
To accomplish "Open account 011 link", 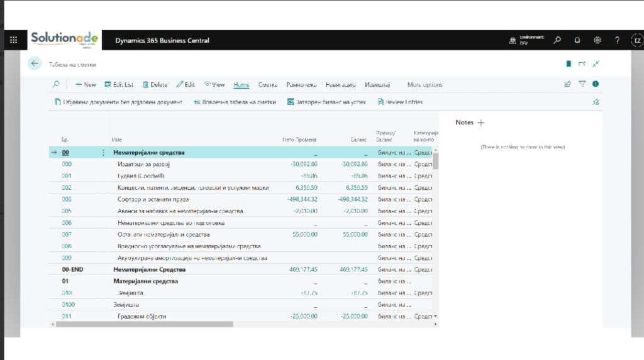I will (x=67, y=316).
